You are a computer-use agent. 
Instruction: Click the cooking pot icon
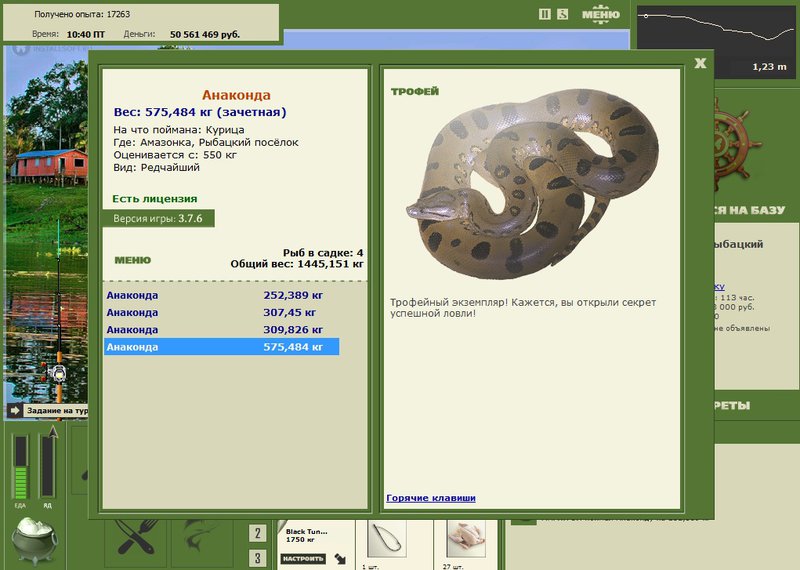(x=34, y=540)
